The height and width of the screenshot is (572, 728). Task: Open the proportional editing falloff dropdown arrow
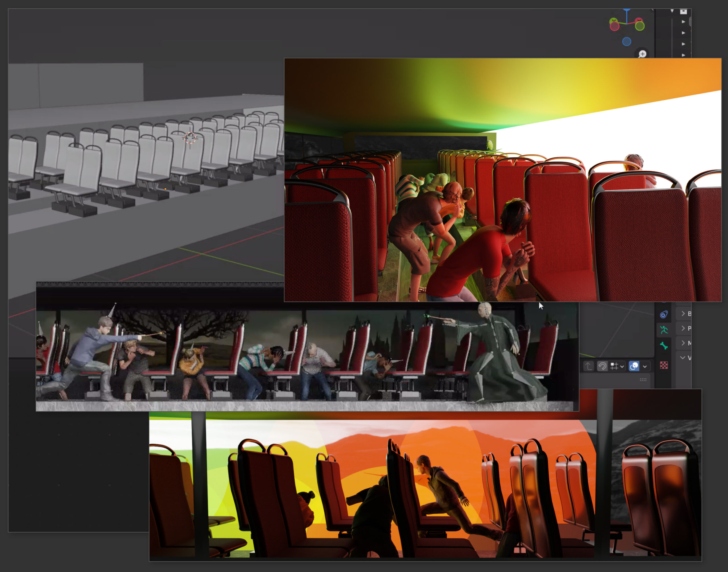[x=645, y=366]
